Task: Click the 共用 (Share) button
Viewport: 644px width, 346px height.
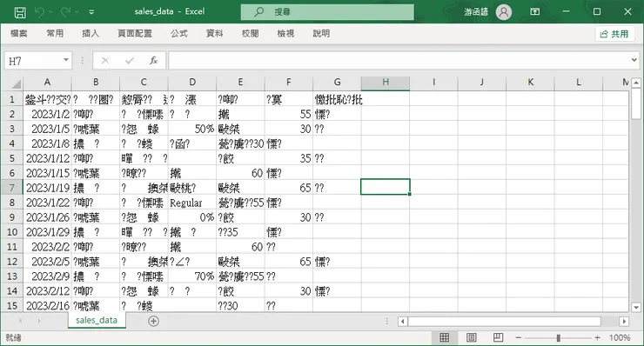Action: (614, 34)
